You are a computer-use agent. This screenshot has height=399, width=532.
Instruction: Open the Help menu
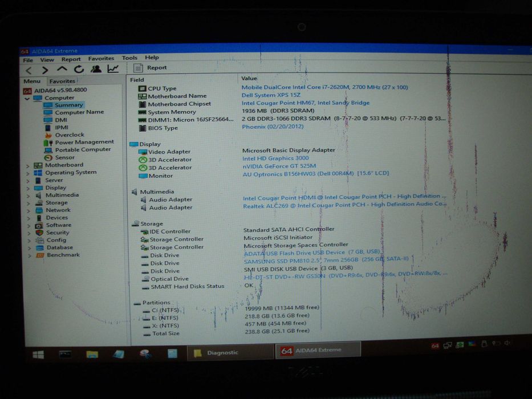click(x=152, y=58)
